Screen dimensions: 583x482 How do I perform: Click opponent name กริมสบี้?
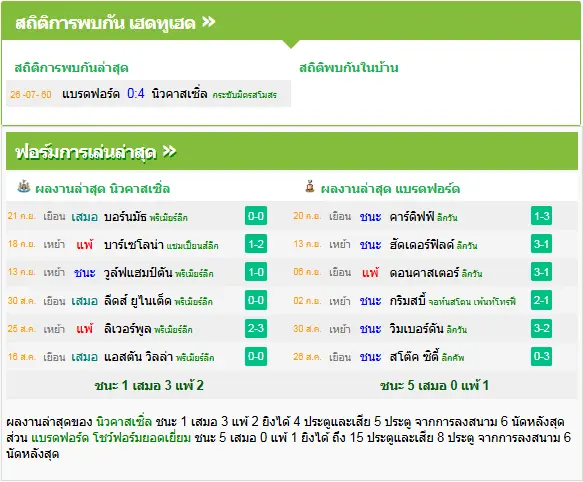(408, 300)
